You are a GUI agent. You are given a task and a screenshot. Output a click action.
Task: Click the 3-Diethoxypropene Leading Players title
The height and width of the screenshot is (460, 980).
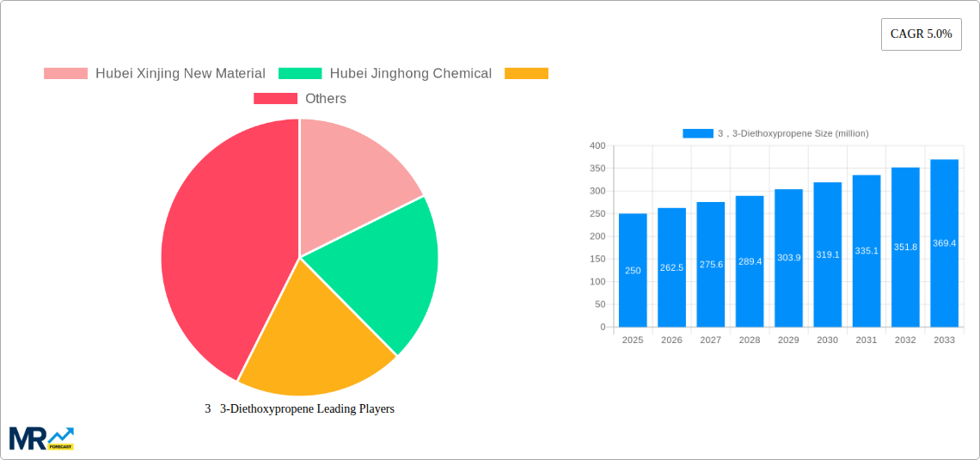coord(299,409)
